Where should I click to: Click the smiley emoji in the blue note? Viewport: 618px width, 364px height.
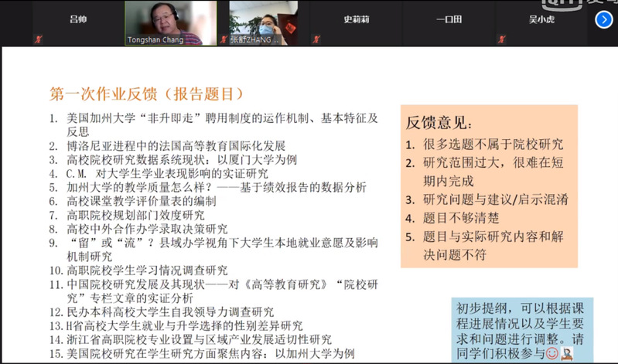552,352
